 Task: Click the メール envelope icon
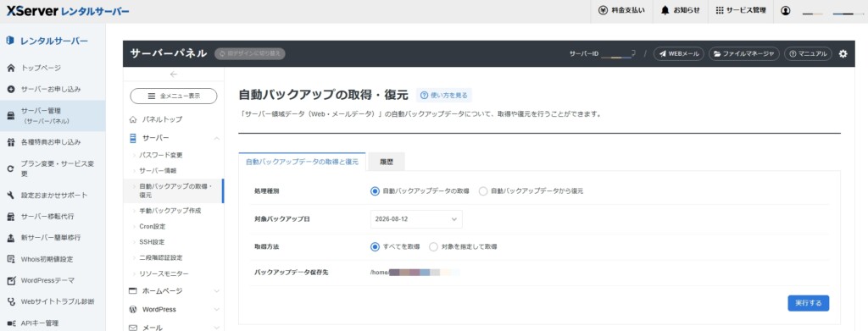[x=133, y=328]
